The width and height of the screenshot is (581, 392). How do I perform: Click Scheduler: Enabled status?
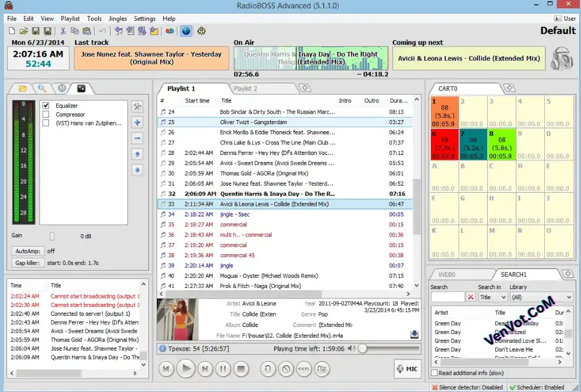[537, 387]
